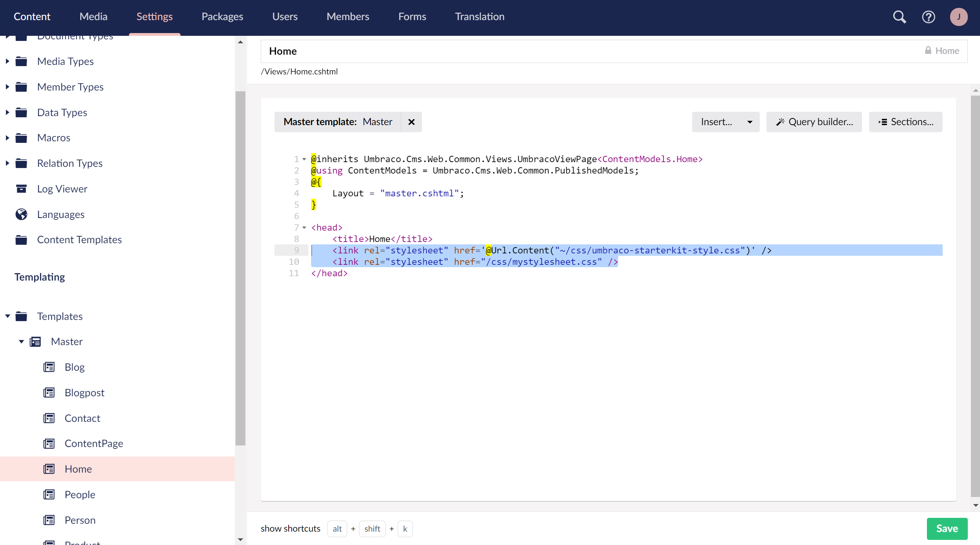Viewport: 980px width, 545px height.
Task: Open the Sections dialog
Action: [906, 122]
